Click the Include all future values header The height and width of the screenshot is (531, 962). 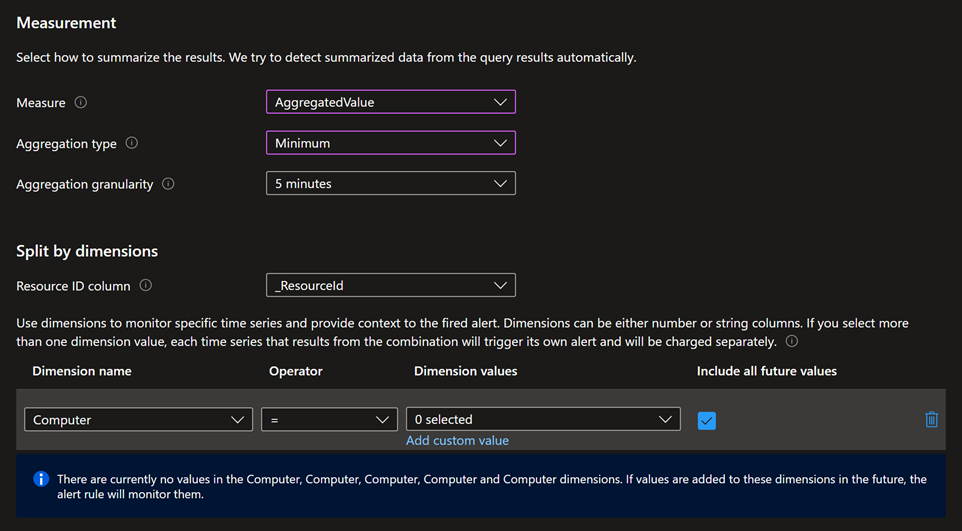coord(767,371)
